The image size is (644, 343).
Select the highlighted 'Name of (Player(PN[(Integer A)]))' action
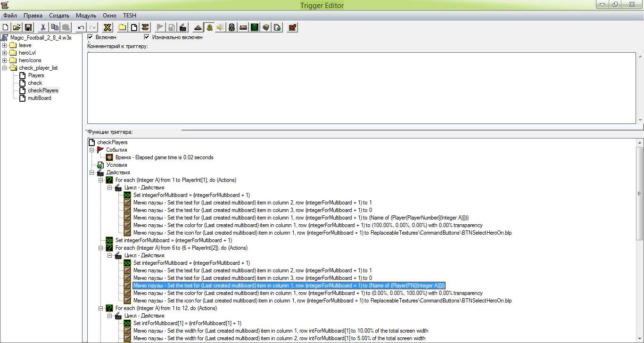point(289,286)
